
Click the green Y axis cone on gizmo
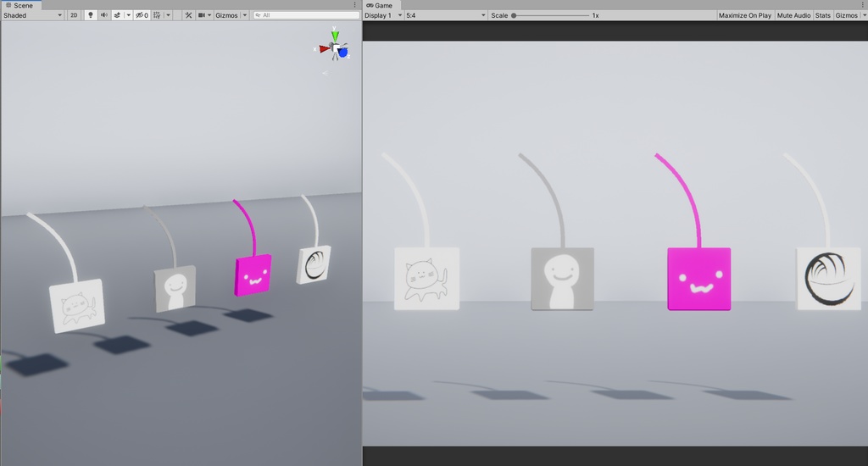click(335, 36)
